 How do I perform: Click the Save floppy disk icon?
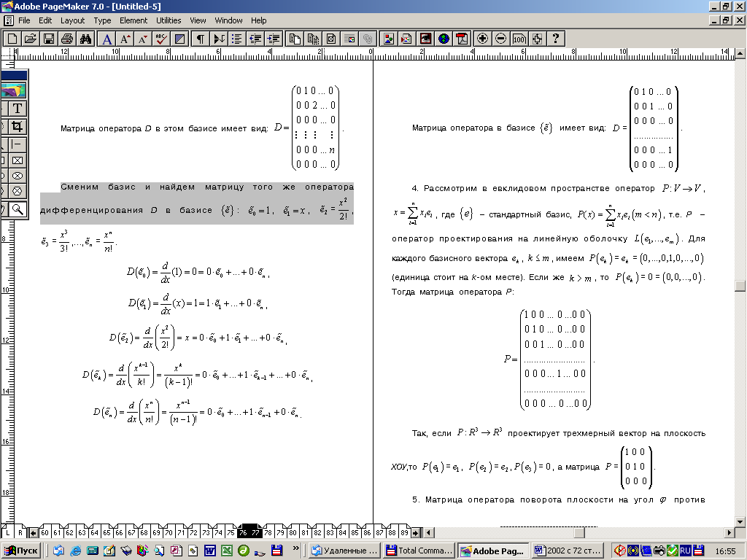point(49,39)
